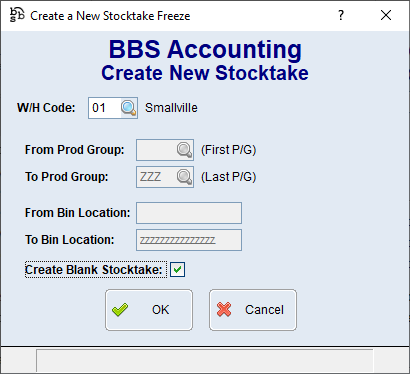410x374 pixels.
Task: Click the BBS Accounting heading text
Action: pos(205,49)
